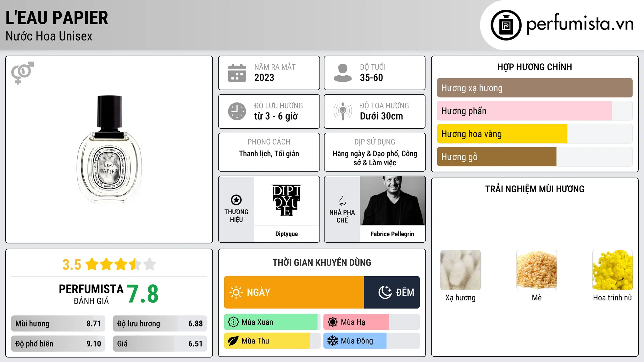Click the sillage value Dưới 30cm
Screen dimensions: 644x362
pyautogui.click(x=381, y=116)
